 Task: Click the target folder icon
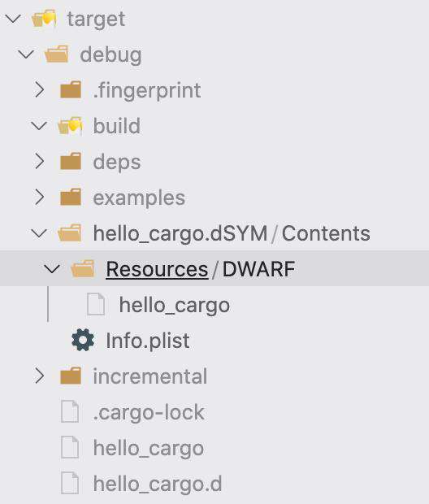tap(44, 19)
